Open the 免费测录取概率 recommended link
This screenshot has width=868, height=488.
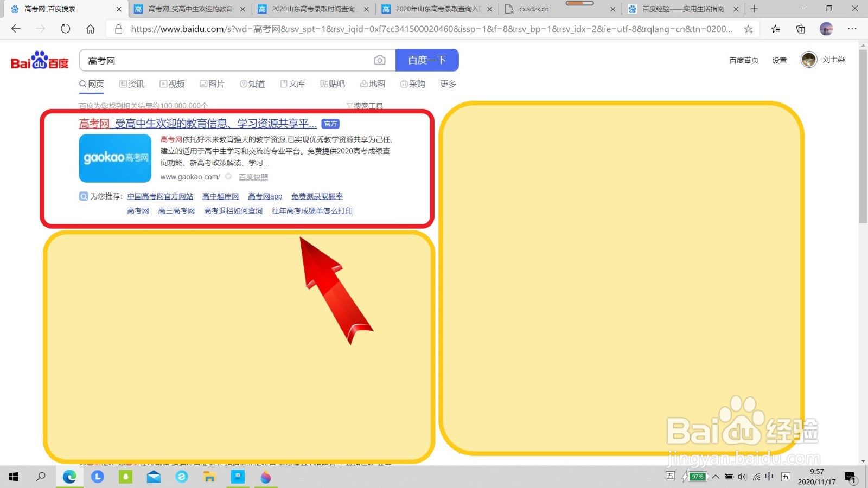(x=317, y=196)
